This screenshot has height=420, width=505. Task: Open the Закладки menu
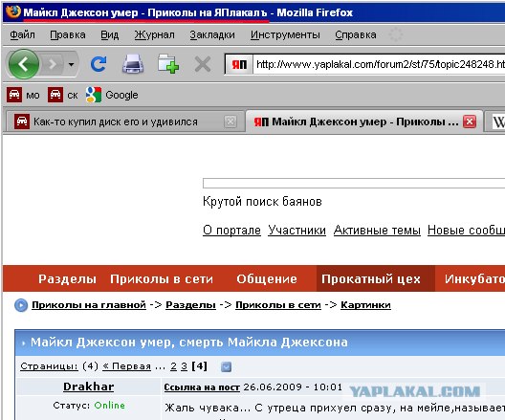212,34
